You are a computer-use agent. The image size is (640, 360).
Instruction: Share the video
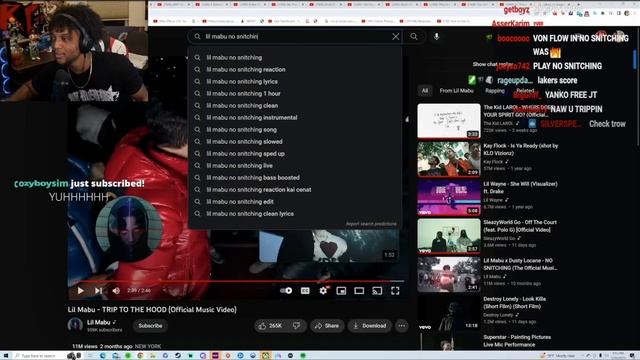tap(327, 326)
